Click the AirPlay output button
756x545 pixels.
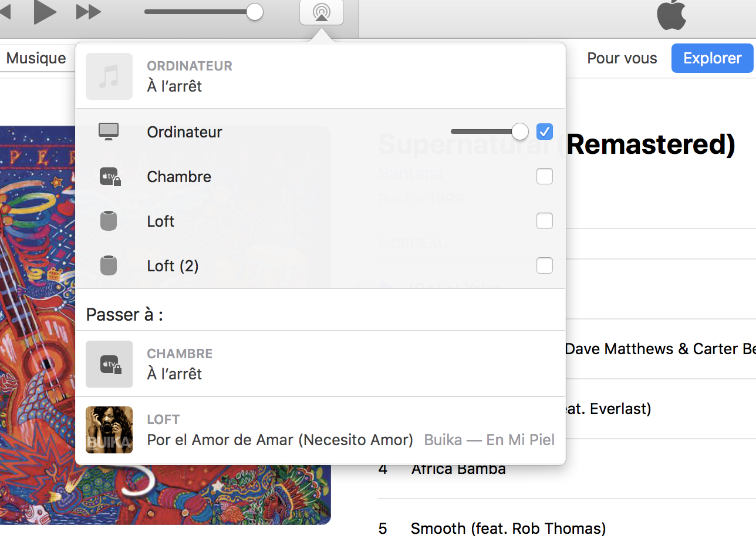pyautogui.click(x=321, y=12)
